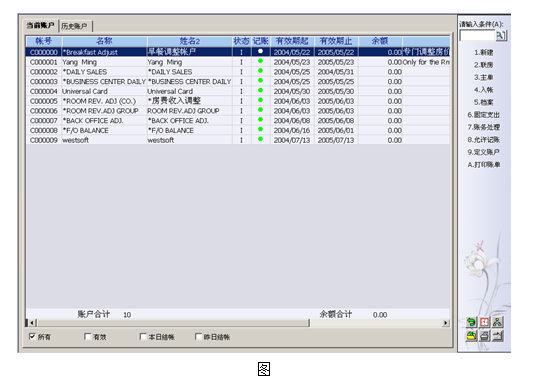The height and width of the screenshot is (381, 538).
Task: Select account C000003 row number
Action: pos(44,82)
